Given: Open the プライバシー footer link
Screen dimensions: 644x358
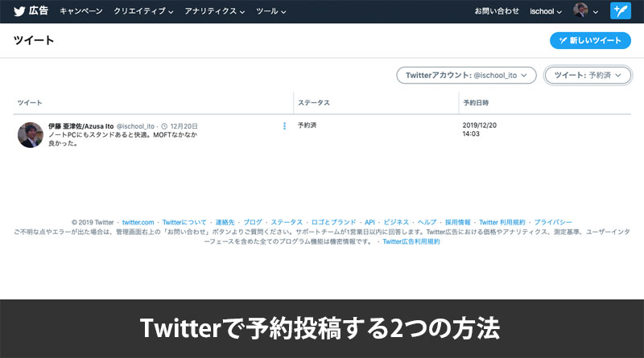Looking at the screenshot, I should (x=553, y=222).
